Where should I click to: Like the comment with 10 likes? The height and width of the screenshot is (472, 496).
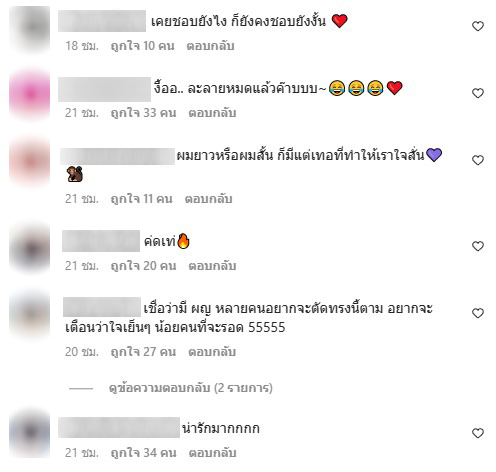coord(478,26)
